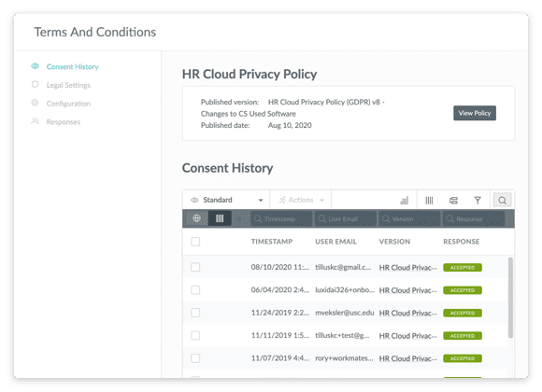This screenshot has width=542, height=392.
Task: Sort by the VERSION column header
Action: pos(394,242)
